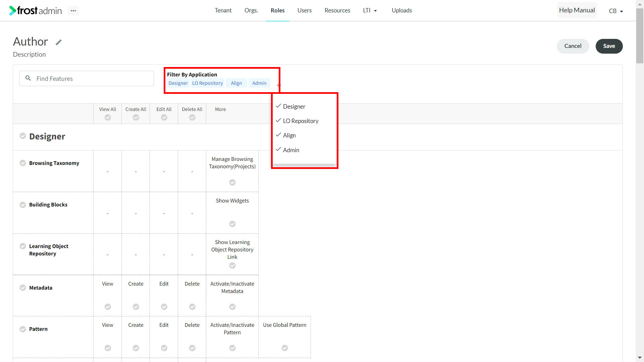
Task: Go to the Orgs. tab
Action: coord(251,10)
